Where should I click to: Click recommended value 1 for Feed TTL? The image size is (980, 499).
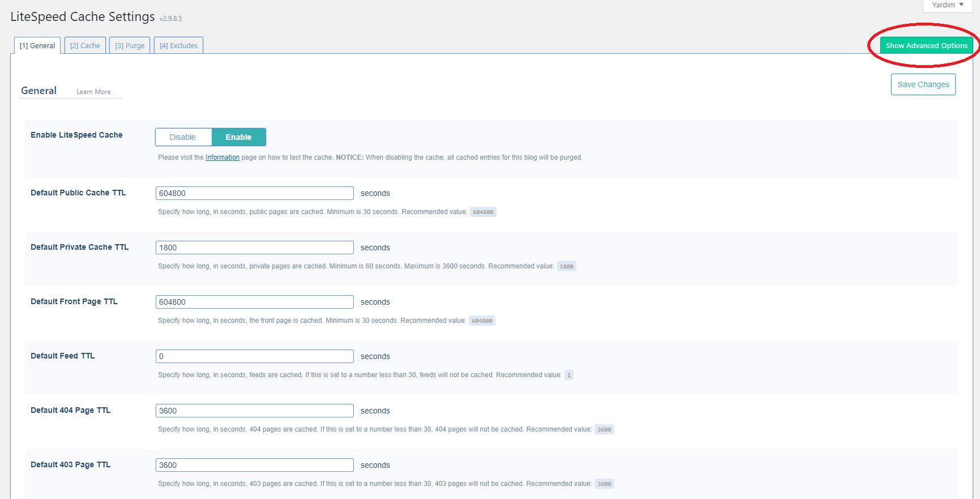tap(569, 375)
